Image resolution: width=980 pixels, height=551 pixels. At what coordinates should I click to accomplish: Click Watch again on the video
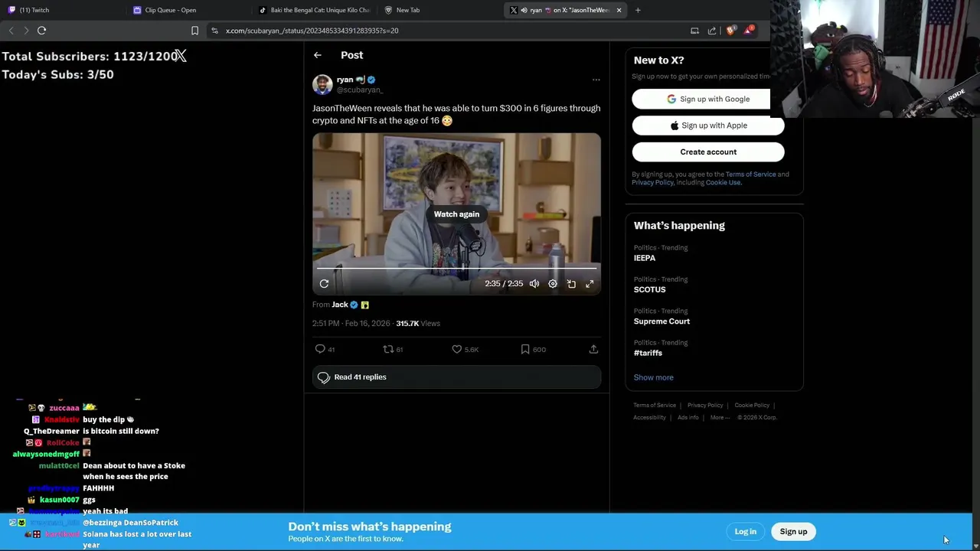[456, 214]
